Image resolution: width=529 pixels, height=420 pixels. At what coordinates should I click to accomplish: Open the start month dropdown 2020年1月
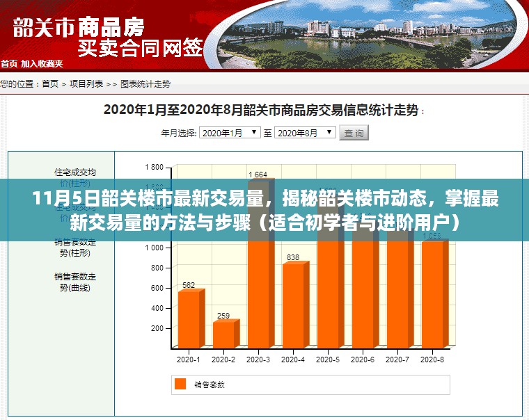click(x=230, y=132)
